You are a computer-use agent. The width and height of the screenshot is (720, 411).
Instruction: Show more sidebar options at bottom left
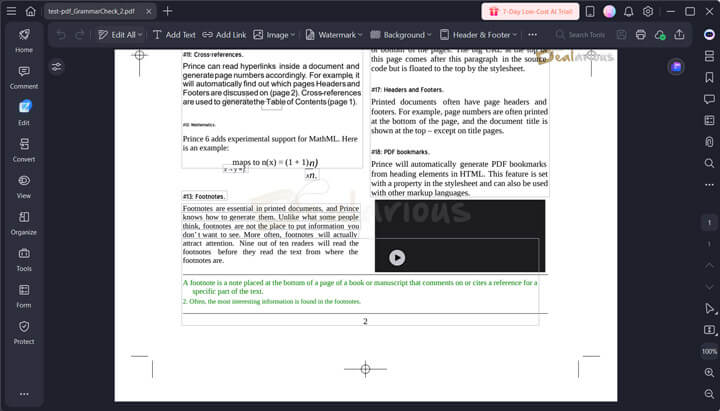coord(24,394)
